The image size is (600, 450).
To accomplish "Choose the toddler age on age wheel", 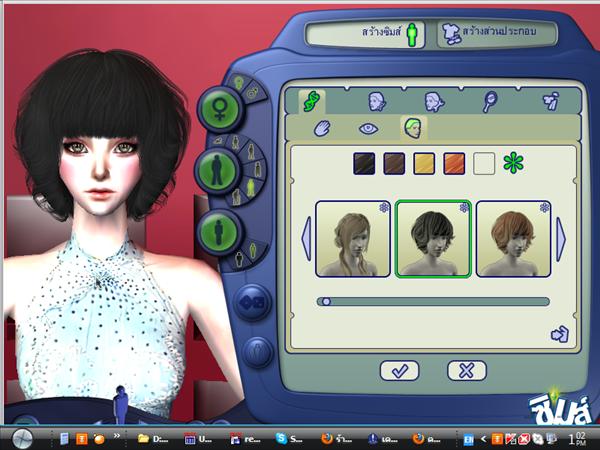I will pos(220,140).
